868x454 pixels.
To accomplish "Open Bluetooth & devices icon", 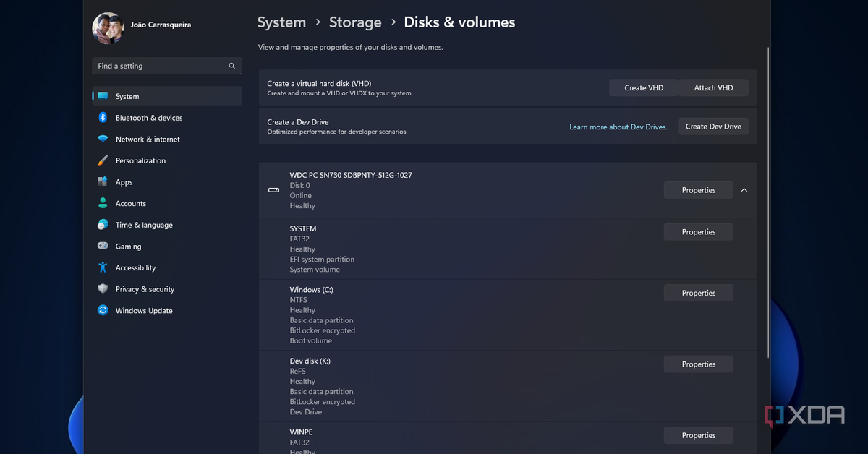I will pyautogui.click(x=103, y=118).
